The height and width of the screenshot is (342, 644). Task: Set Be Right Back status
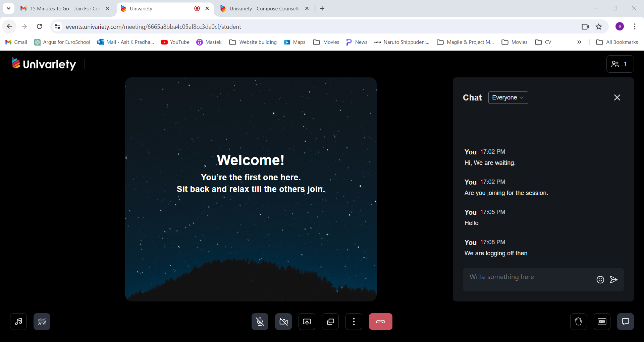[602, 322]
